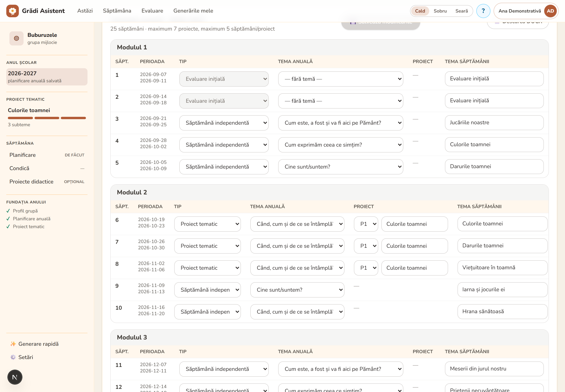The width and height of the screenshot is (565, 392).
Task: Open week 6 Proiect tematic type dropdown
Action: 207,224
